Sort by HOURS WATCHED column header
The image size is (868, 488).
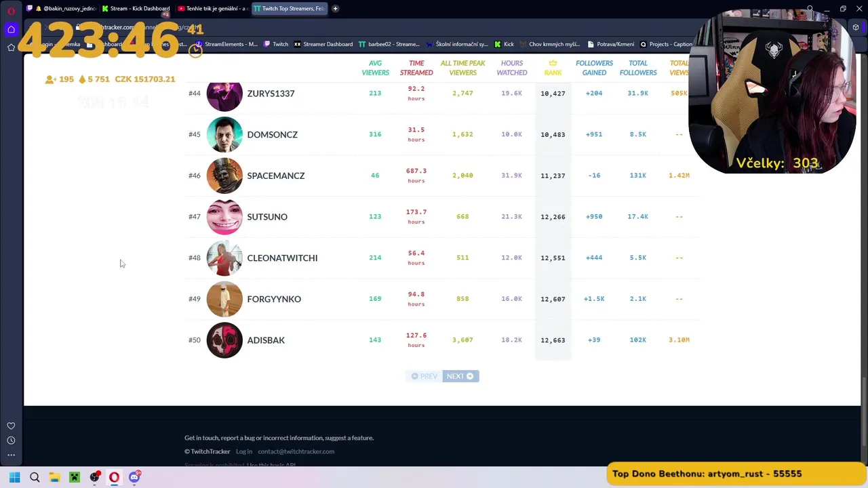tap(511, 68)
